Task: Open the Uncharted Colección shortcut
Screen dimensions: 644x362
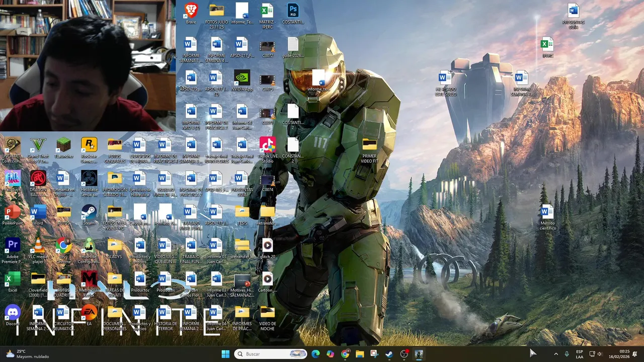Action: (x=12, y=150)
